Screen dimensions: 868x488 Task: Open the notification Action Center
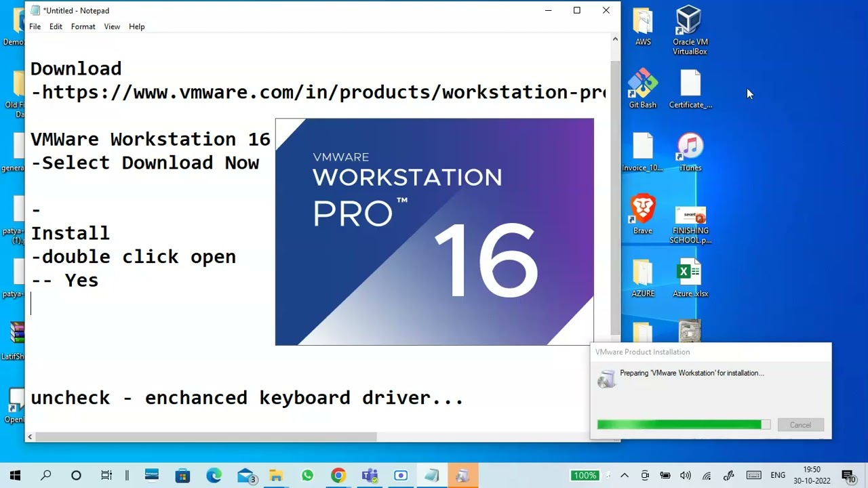[848, 476]
